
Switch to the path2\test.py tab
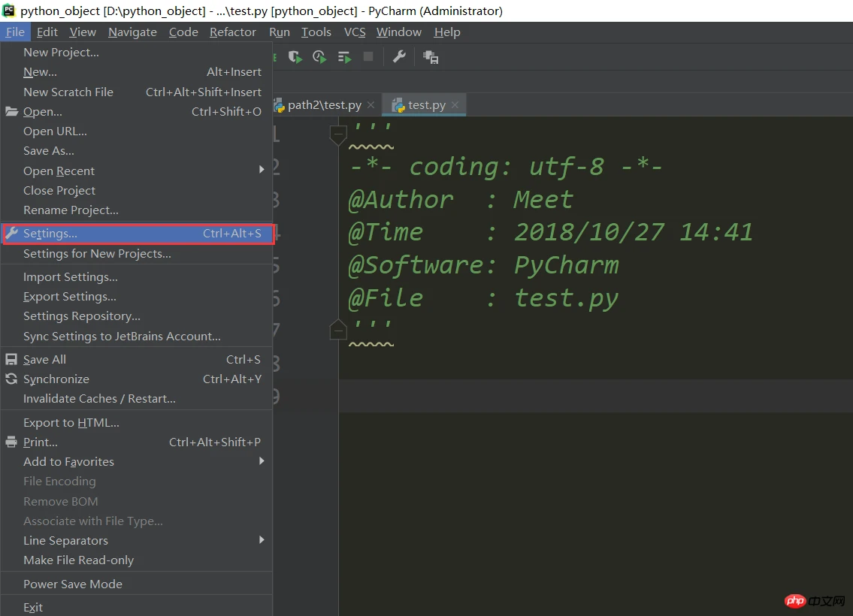pos(324,105)
